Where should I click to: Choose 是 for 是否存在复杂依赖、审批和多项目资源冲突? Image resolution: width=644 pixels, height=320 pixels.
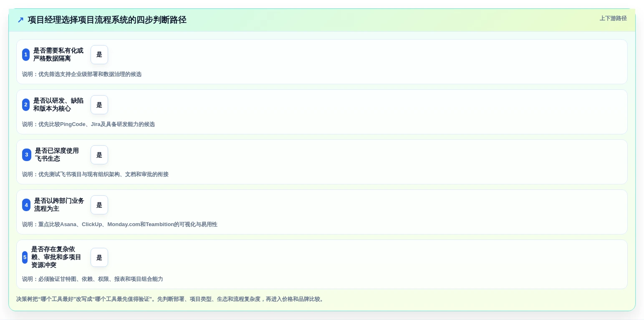(99, 257)
